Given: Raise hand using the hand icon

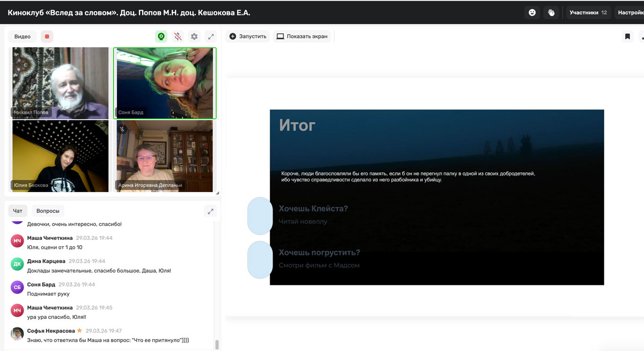Looking at the screenshot, I should pyautogui.click(x=551, y=12).
